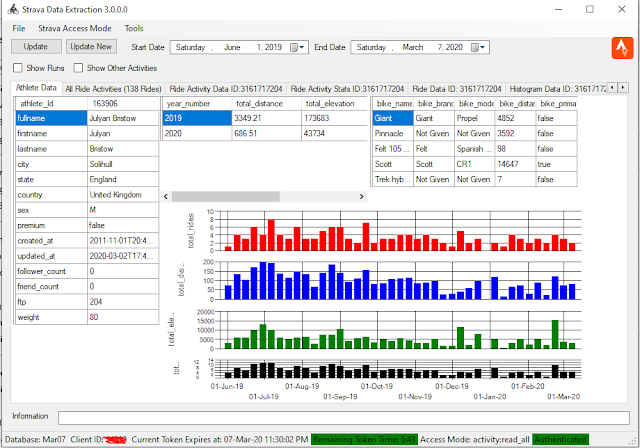
Task: Click total_elevation value 43734
Action: click(335, 133)
